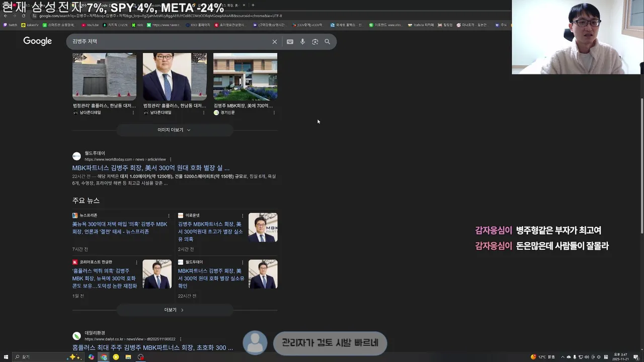644x362 pixels.
Task: Open File Explorer from the taskbar
Action: pos(128,357)
